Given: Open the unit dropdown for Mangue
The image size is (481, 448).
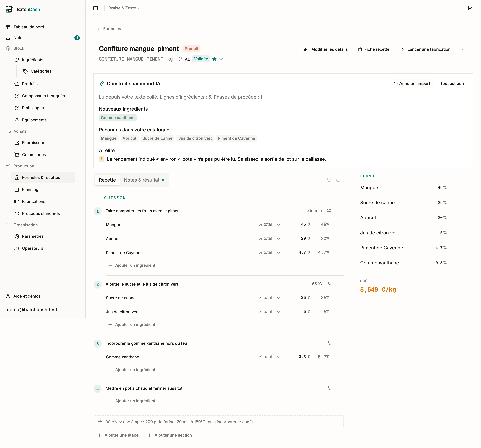Looking at the screenshot, I should tap(270, 225).
